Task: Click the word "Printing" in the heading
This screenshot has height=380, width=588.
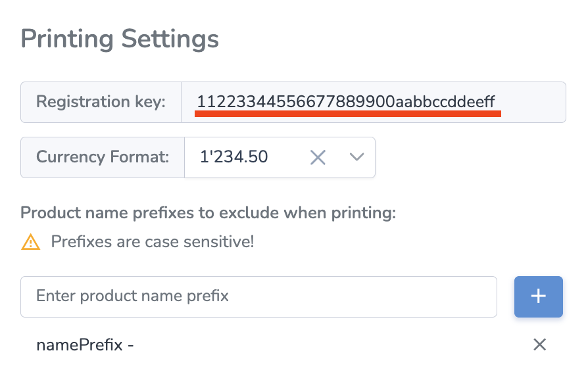Action: click(x=67, y=39)
